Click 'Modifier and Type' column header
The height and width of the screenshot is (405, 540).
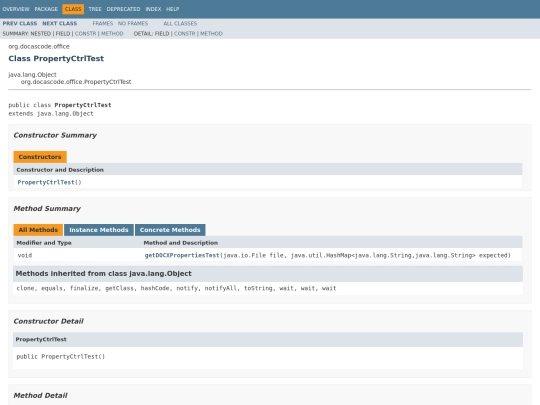tap(44, 243)
